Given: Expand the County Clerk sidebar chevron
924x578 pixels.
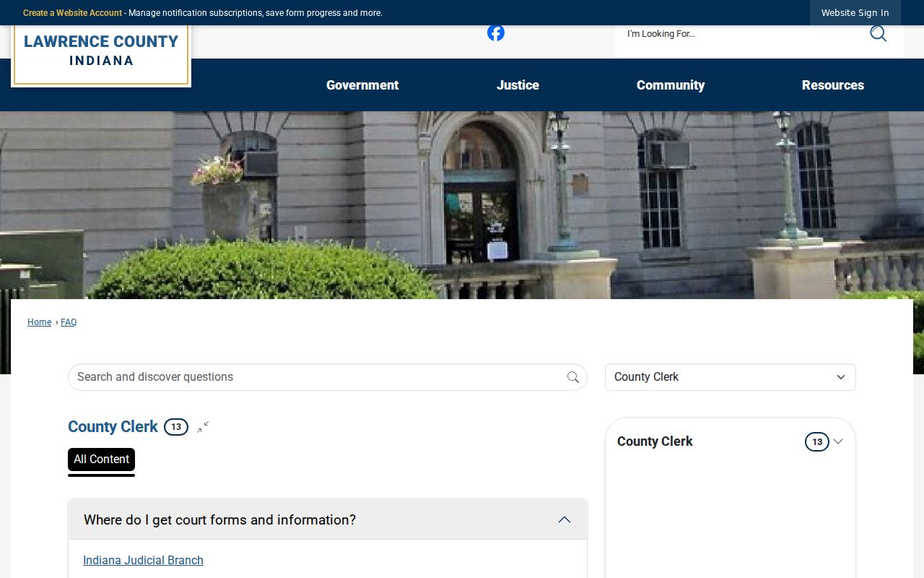Looking at the screenshot, I should [838, 441].
